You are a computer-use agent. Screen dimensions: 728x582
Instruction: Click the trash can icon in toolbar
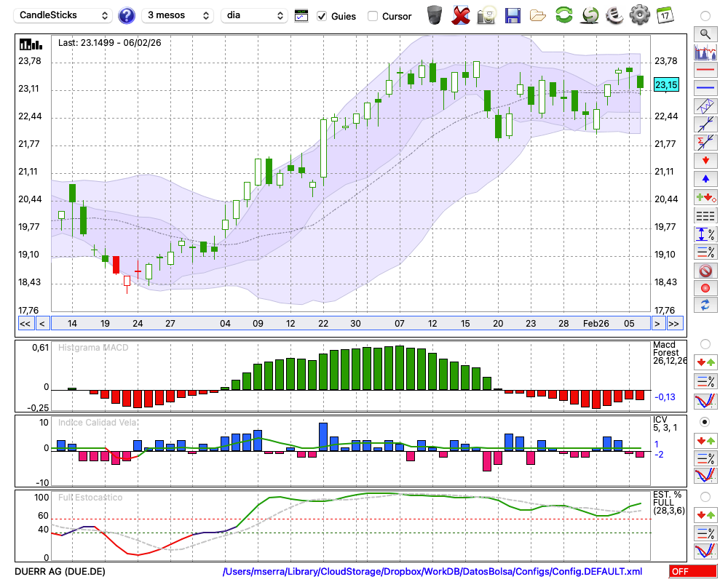[x=435, y=15]
